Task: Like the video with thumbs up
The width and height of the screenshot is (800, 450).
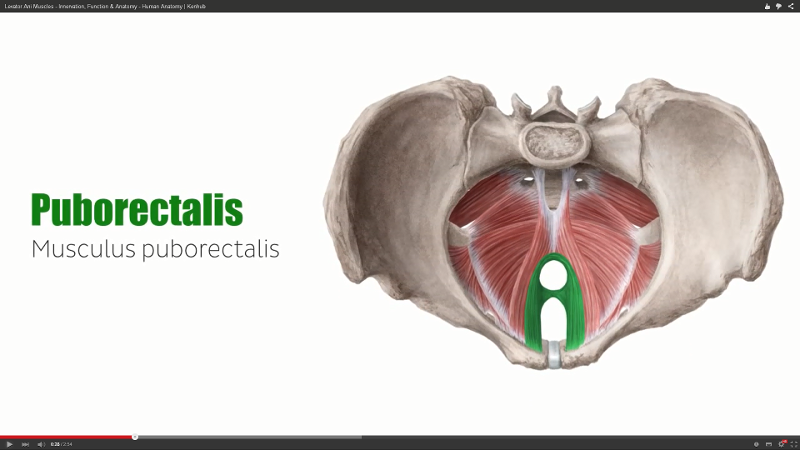Action: point(767,6)
